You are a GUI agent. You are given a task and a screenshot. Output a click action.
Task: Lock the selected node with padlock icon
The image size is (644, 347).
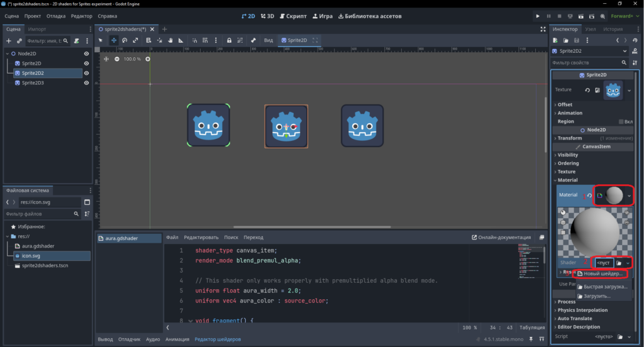pos(229,40)
